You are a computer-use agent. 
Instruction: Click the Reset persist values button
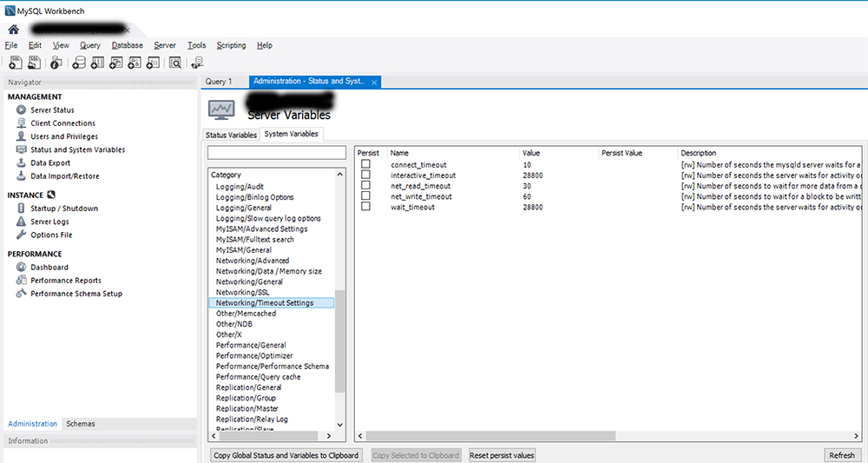pos(502,455)
